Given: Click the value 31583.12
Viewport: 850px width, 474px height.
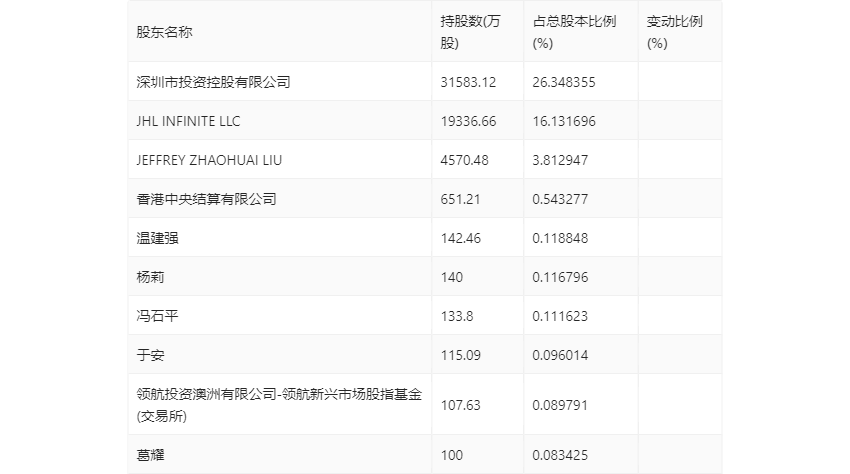Looking at the screenshot, I should [x=468, y=82].
